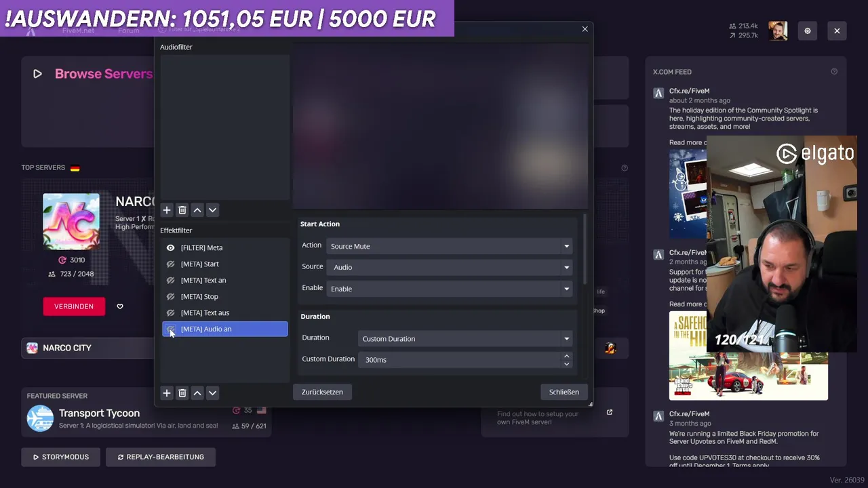The width and height of the screenshot is (868, 488).
Task: Close the filter dialog with X
Action: (585, 29)
